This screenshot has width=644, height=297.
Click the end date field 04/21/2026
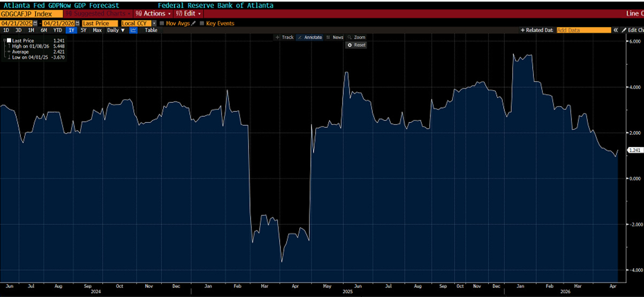click(x=58, y=24)
